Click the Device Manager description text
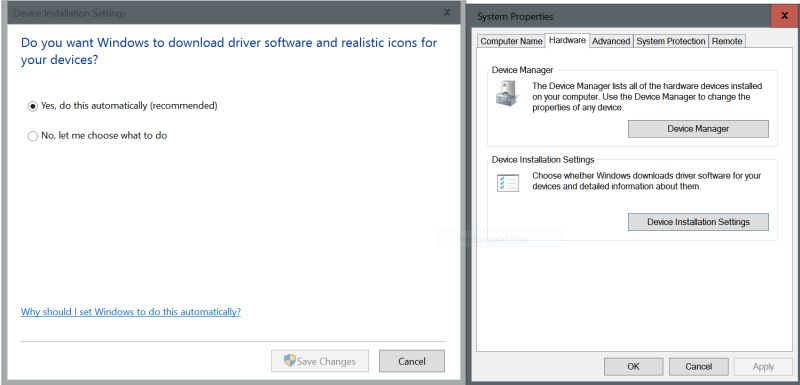Screen dimensions: 800x385 pyautogui.click(x=647, y=97)
